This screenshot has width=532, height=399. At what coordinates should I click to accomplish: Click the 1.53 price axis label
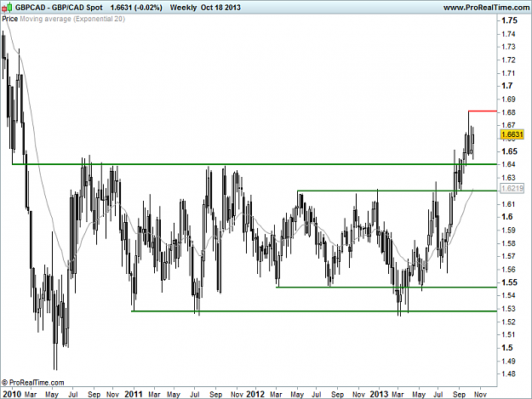(508, 309)
